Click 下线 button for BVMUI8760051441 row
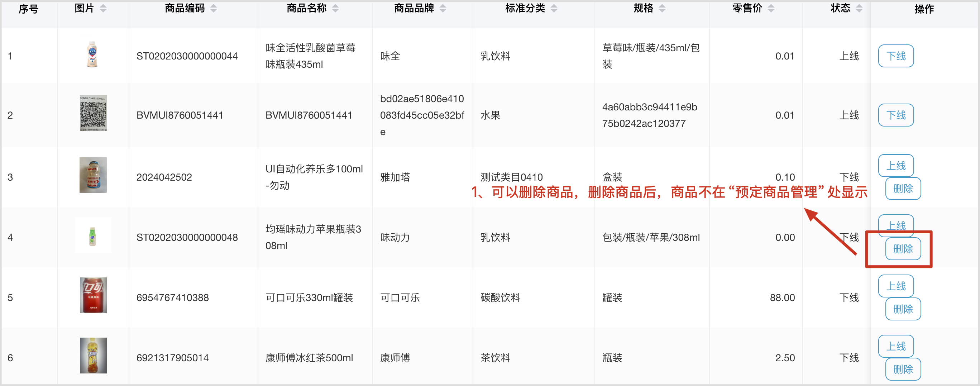This screenshot has width=980, height=386. tap(896, 115)
